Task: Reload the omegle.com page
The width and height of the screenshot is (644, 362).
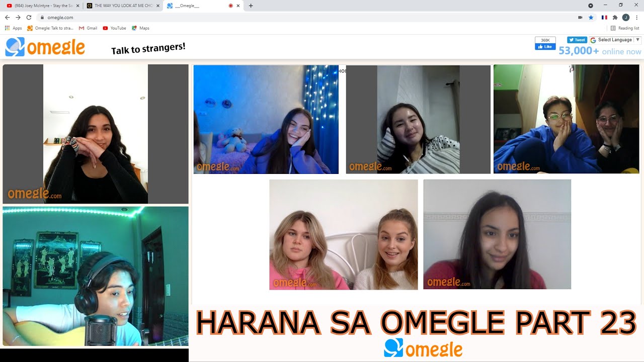Action: [x=29, y=17]
